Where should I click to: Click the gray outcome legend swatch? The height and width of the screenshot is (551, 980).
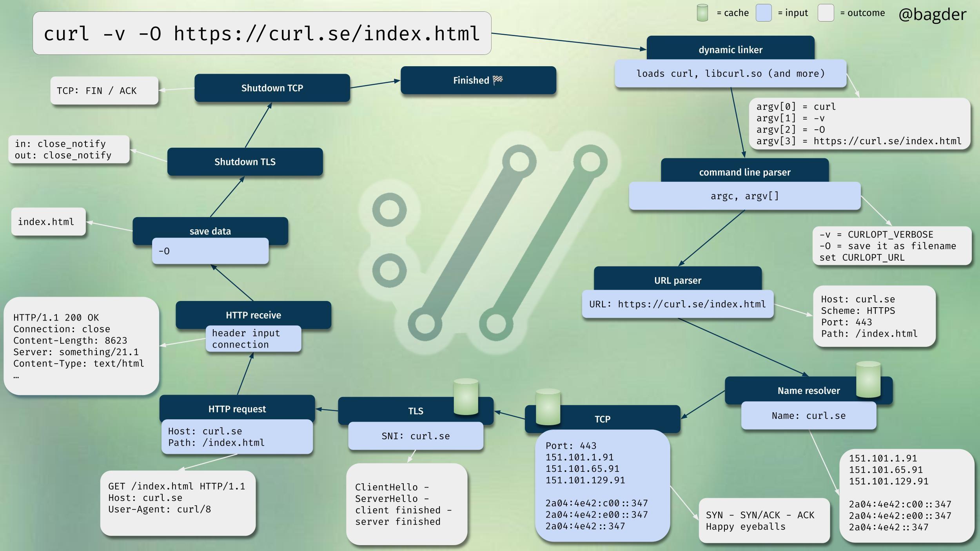click(826, 13)
